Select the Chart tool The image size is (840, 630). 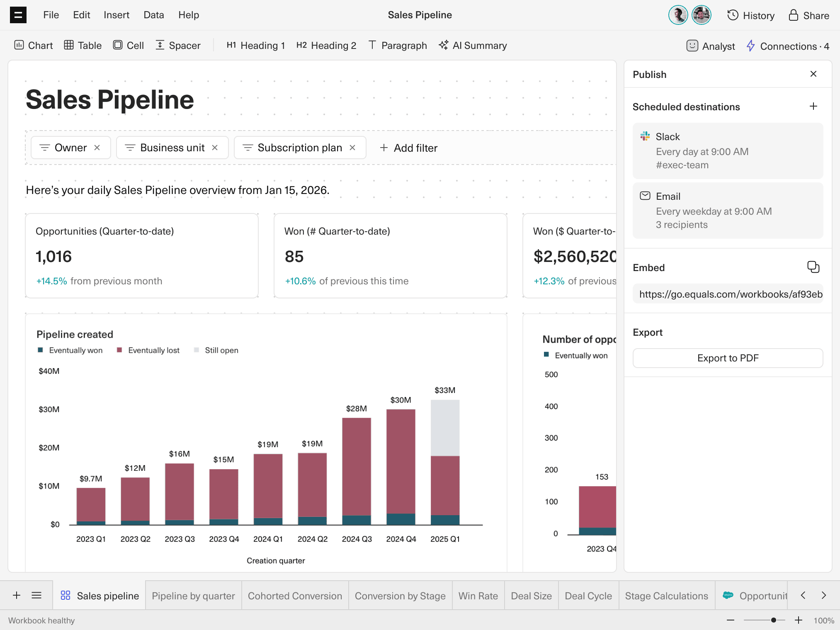point(33,45)
